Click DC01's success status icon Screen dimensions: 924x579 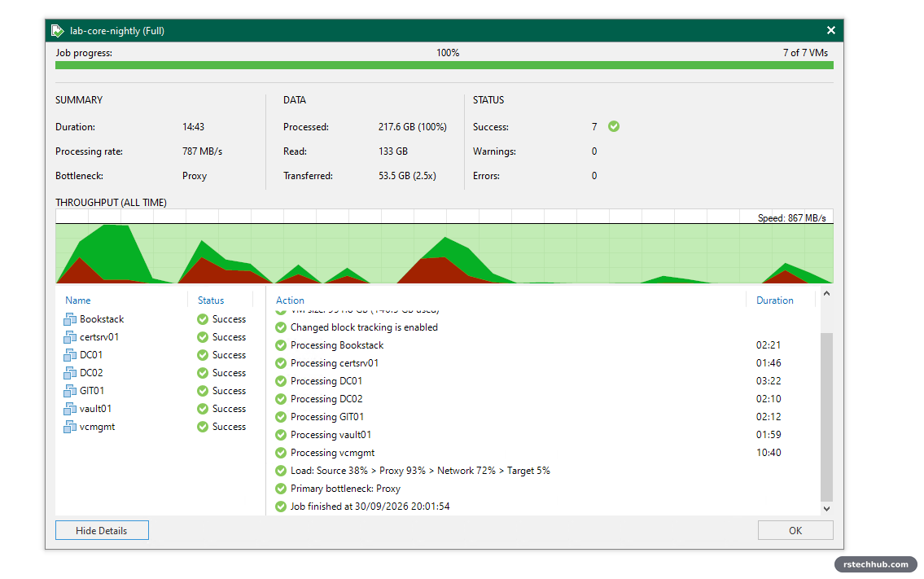(203, 355)
